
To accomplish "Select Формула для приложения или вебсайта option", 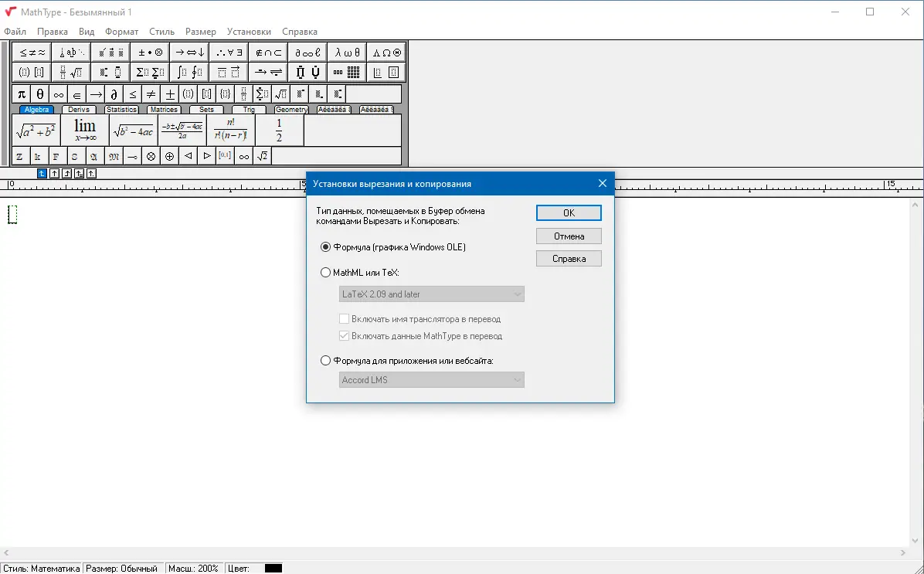I will (x=407, y=361).
